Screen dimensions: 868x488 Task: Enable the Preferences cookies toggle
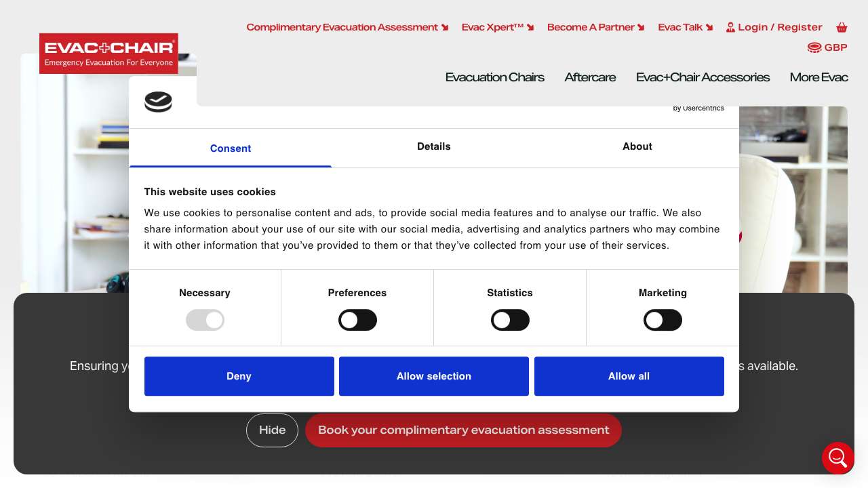click(357, 320)
